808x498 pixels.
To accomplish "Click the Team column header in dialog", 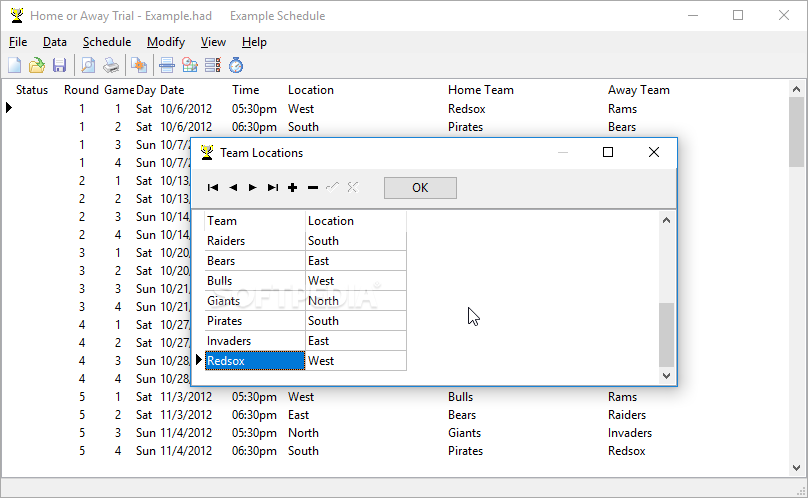I will 255,221.
